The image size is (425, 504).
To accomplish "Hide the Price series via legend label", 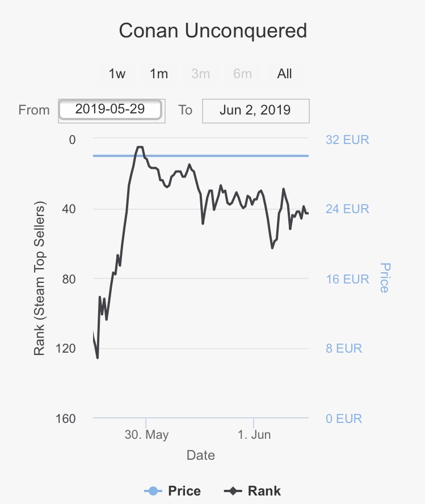I will (184, 491).
